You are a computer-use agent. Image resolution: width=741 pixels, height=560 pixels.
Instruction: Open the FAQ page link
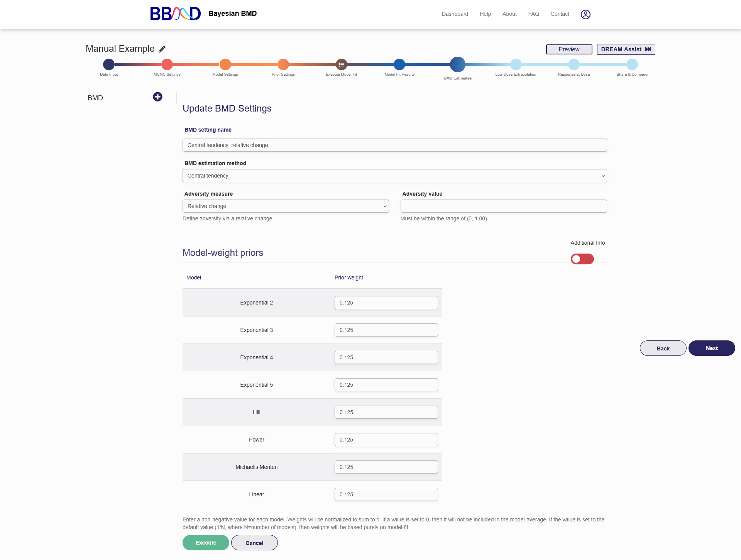click(x=533, y=14)
